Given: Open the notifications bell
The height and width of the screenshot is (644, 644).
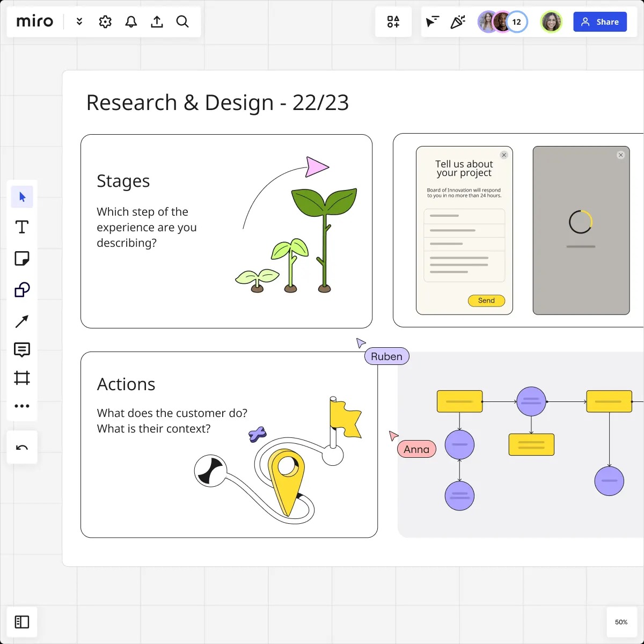Looking at the screenshot, I should pyautogui.click(x=131, y=21).
